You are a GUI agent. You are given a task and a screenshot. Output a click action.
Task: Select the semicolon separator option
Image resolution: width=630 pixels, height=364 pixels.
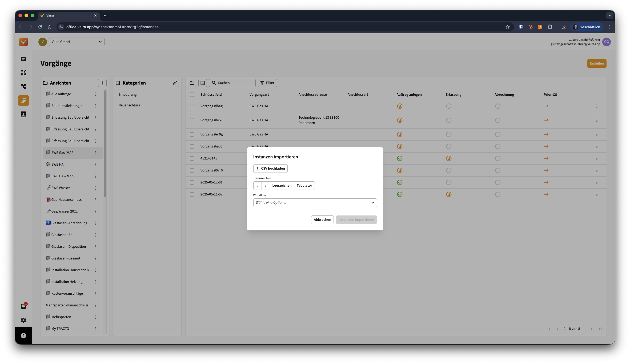click(266, 186)
